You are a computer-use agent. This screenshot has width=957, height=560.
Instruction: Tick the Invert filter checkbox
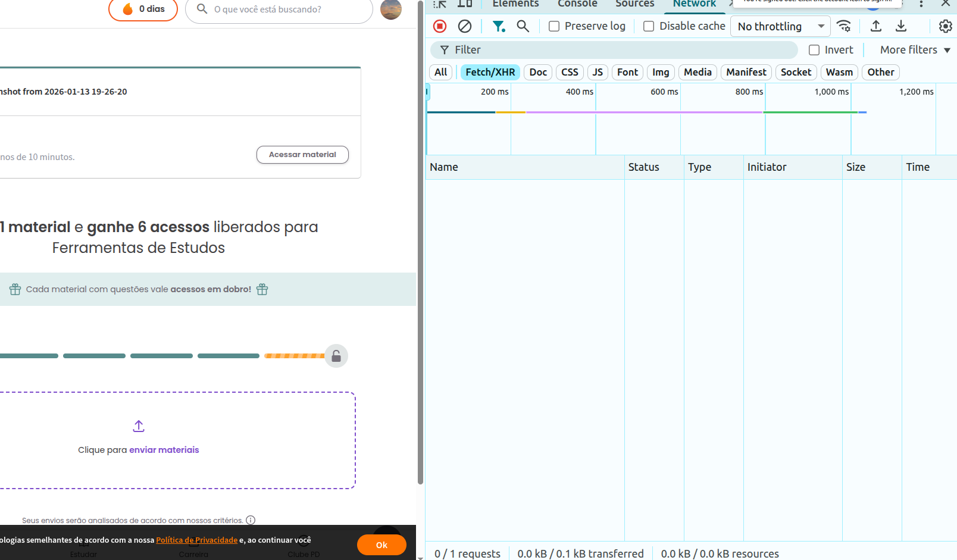pyautogui.click(x=814, y=50)
